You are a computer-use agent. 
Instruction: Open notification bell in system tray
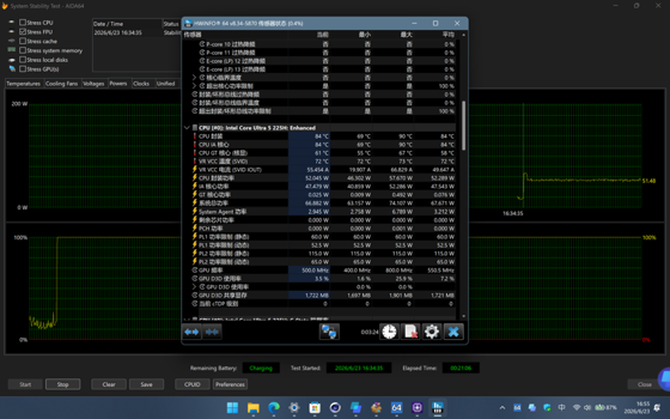click(657, 408)
